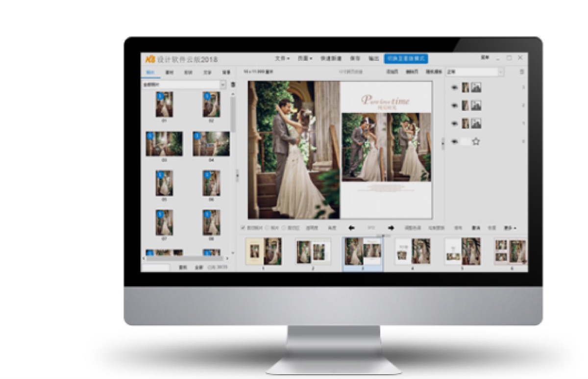Open page spread 1 in the bottom strip
This screenshot has width=588, height=379.
[x=264, y=252]
